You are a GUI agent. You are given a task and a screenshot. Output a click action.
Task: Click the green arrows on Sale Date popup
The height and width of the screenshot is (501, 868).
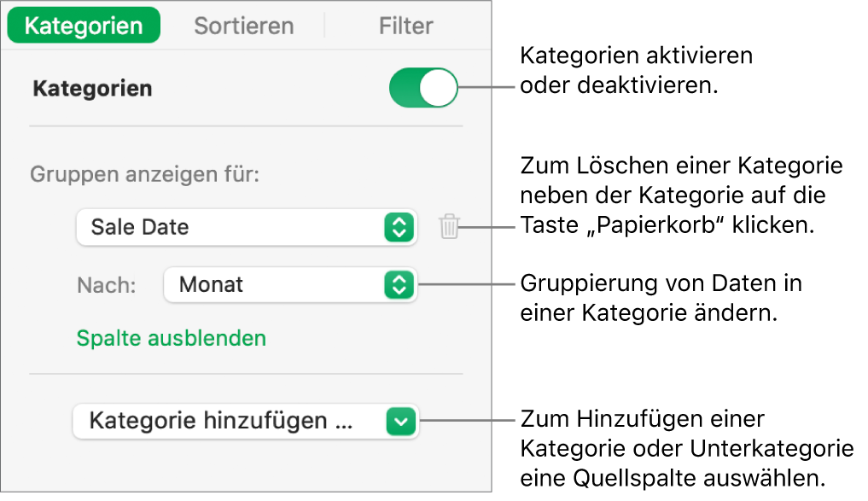pos(399,228)
